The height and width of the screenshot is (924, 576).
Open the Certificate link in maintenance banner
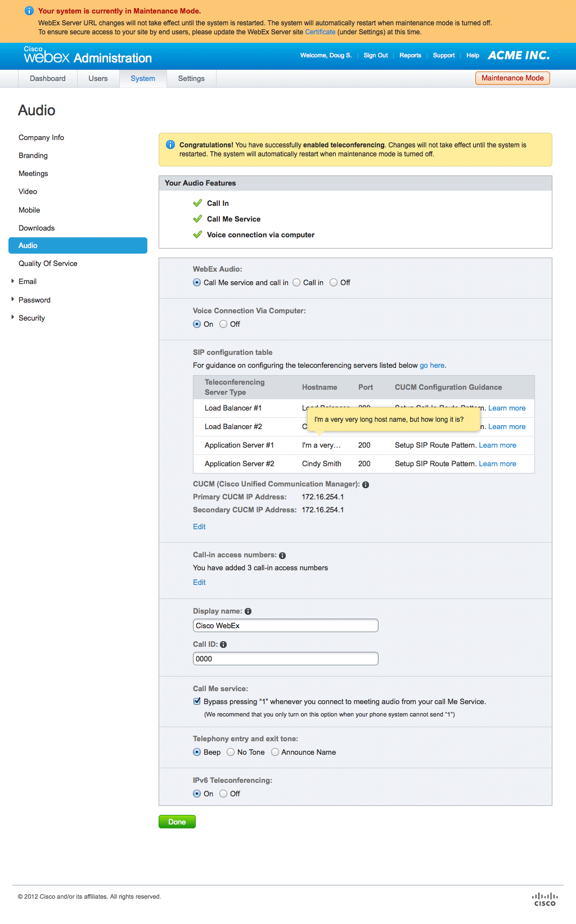tap(320, 32)
